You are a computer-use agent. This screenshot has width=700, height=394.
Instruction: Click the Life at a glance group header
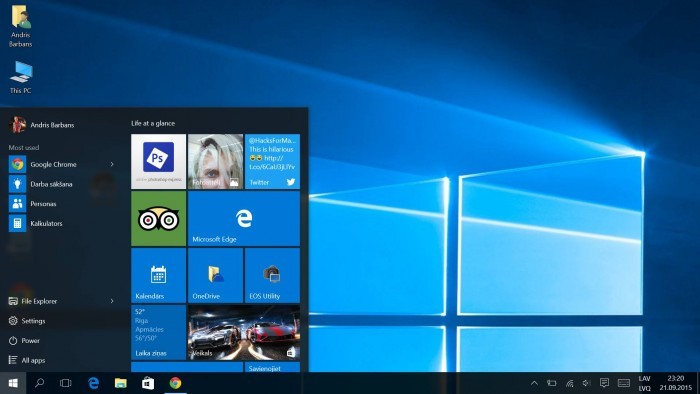(x=153, y=123)
